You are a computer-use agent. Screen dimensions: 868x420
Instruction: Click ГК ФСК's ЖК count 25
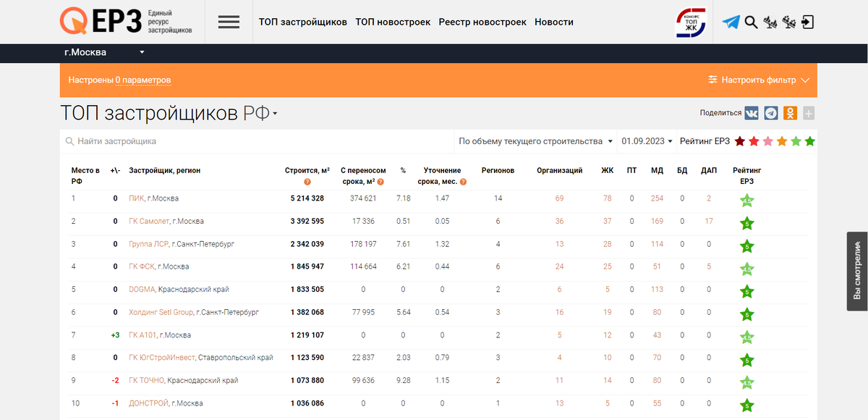click(608, 266)
